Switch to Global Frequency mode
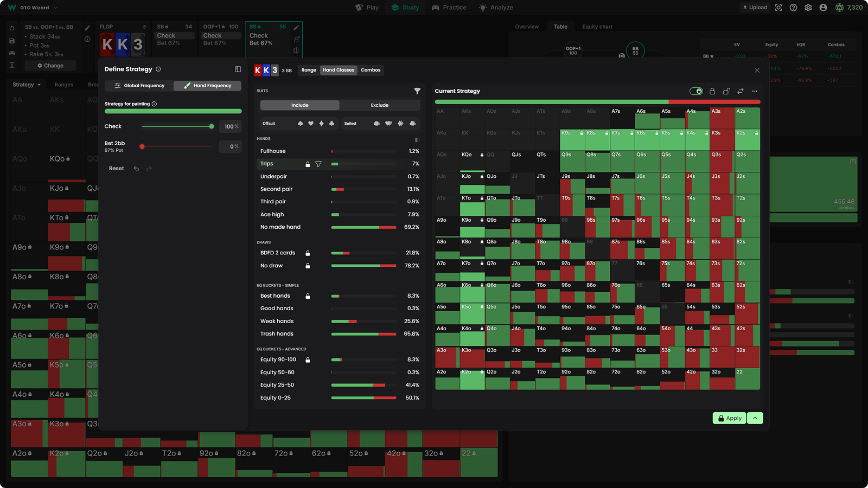868x488 pixels. coord(139,86)
